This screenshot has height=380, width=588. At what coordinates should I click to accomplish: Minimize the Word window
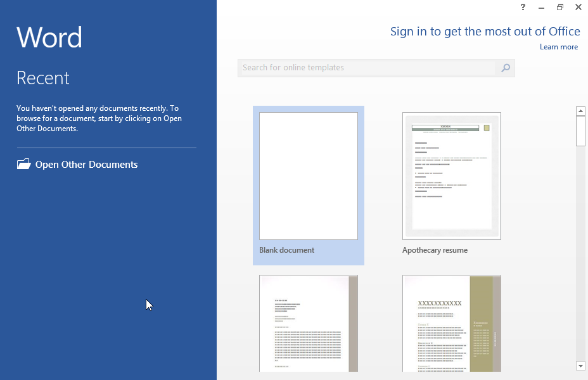coord(541,8)
